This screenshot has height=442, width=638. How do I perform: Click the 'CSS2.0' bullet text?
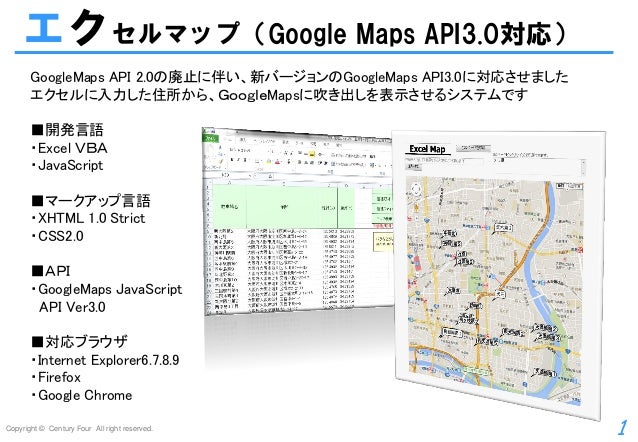click(61, 236)
